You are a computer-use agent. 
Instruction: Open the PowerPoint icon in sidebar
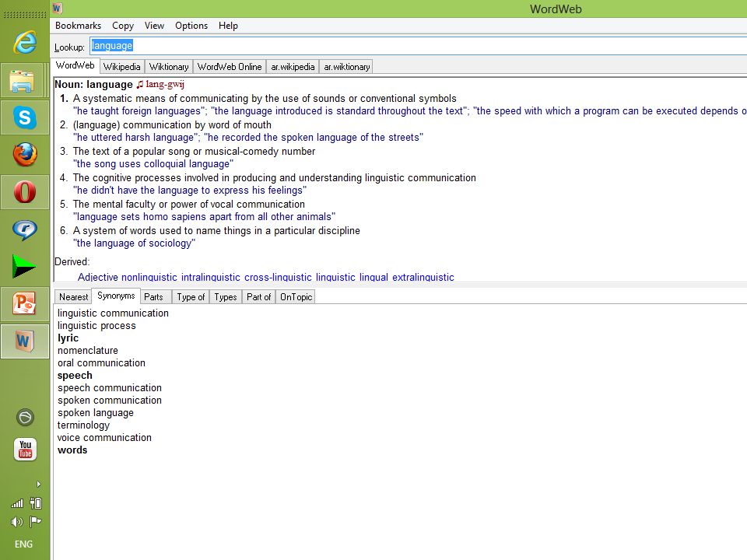[25, 304]
